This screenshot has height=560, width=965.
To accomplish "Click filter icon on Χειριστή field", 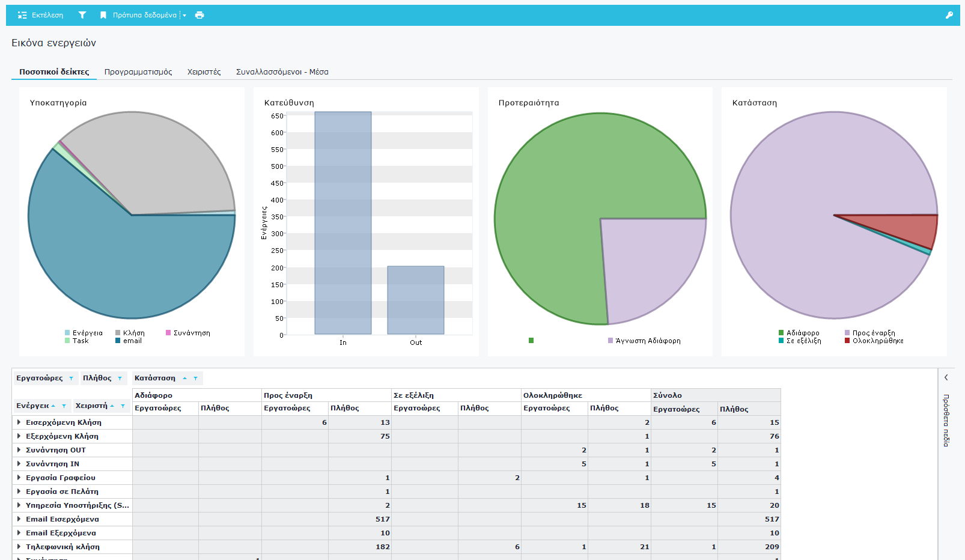I will click(x=123, y=406).
